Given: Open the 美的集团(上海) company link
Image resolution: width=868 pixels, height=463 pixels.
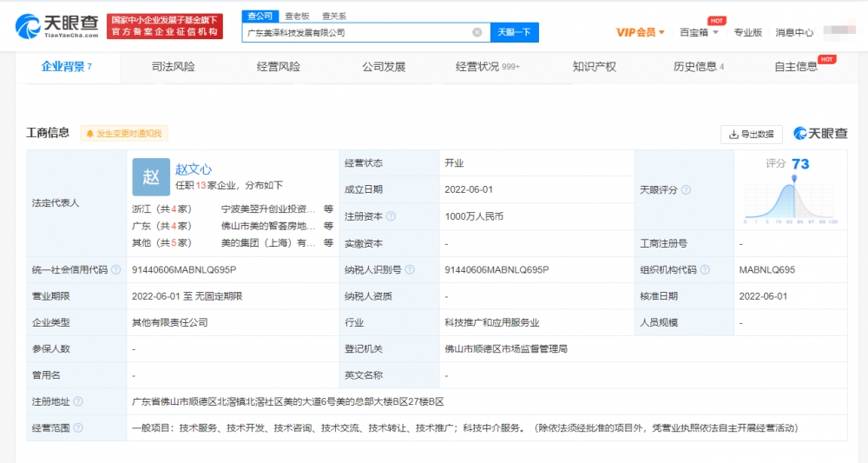Looking at the screenshot, I should click(x=268, y=242).
